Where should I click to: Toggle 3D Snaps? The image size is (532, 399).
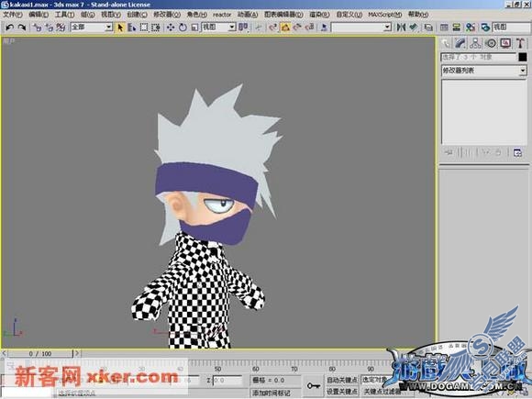coord(273,28)
